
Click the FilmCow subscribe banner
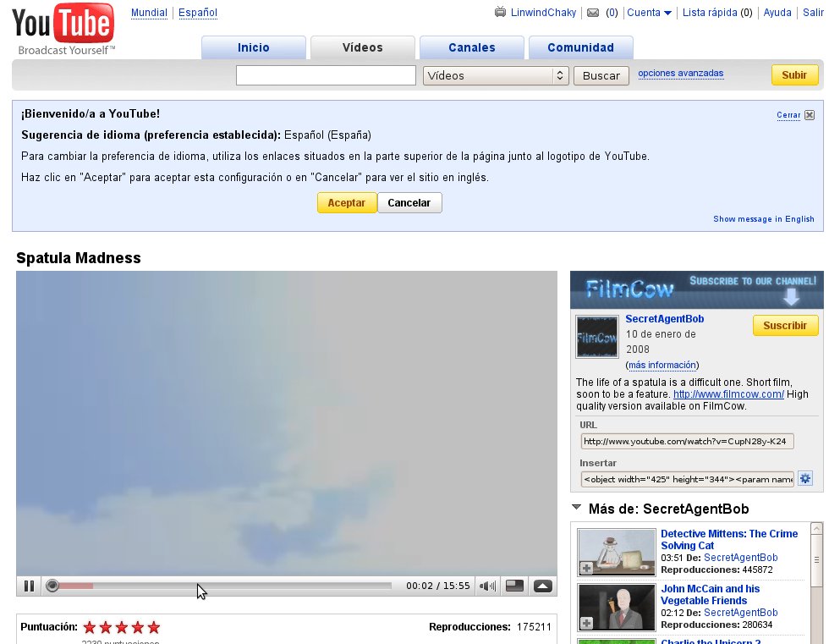tap(696, 289)
